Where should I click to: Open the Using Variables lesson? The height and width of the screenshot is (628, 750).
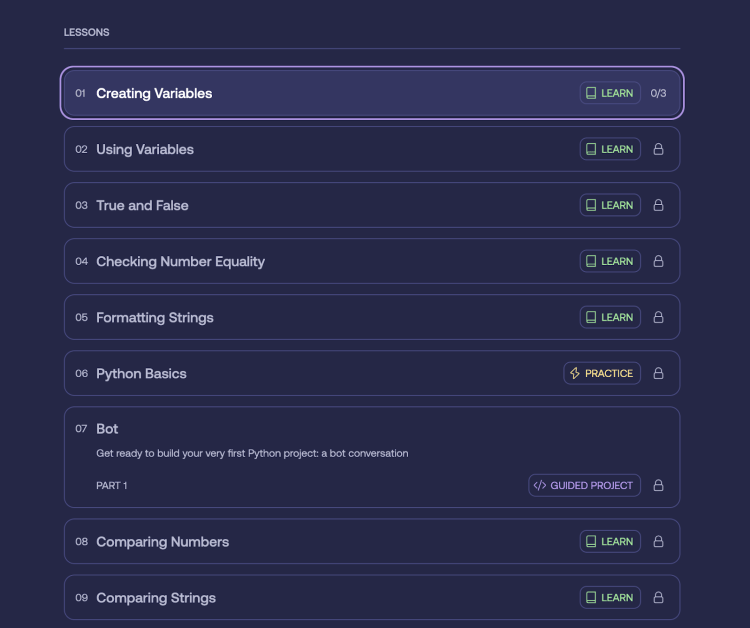(145, 149)
